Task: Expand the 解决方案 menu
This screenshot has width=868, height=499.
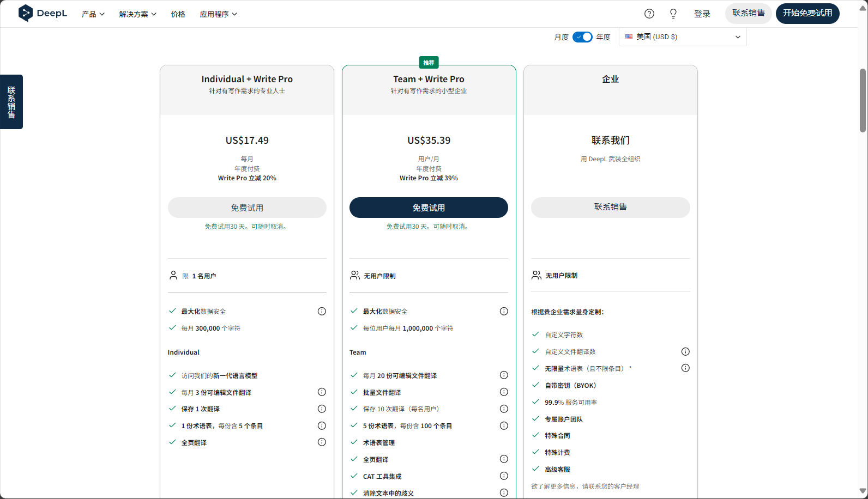Action: 138,14
